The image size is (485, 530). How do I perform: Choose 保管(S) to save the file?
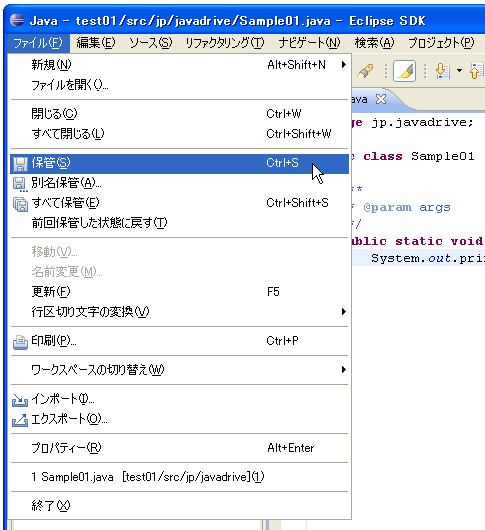click(179, 163)
